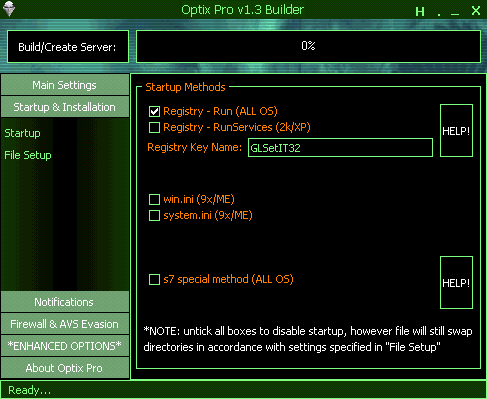Close the Optix Pro Builder window
The width and height of the screenshot is (487, 399).
476,11
